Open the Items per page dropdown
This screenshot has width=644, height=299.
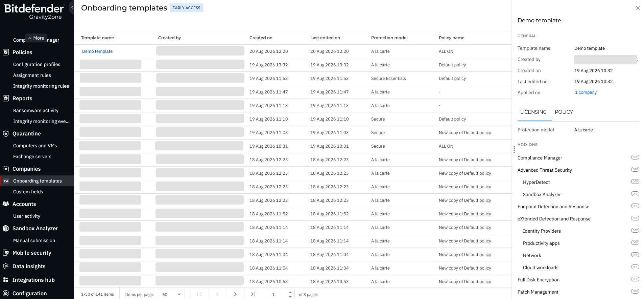pos(171,294)
